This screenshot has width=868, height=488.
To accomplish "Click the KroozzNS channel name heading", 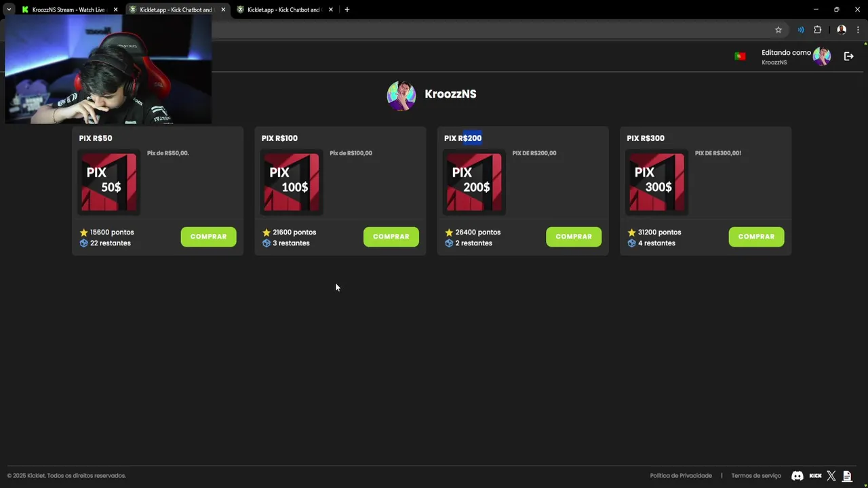I will coord(450,94).
